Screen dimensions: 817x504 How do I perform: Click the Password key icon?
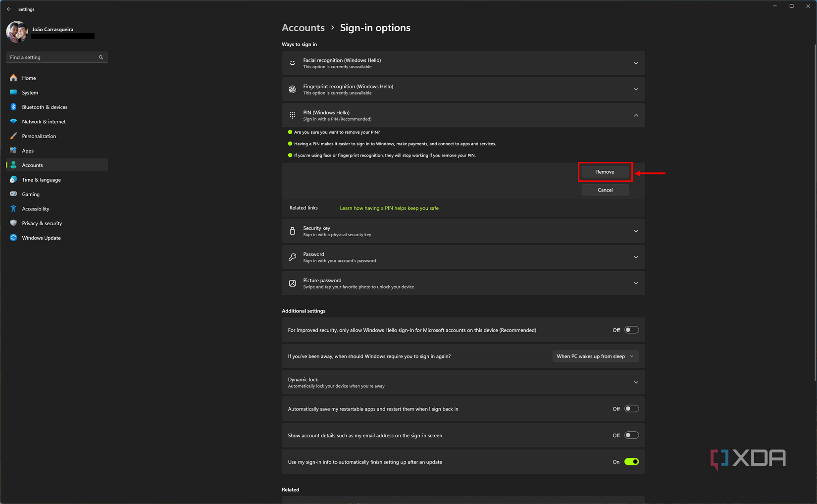click(293, 257)
